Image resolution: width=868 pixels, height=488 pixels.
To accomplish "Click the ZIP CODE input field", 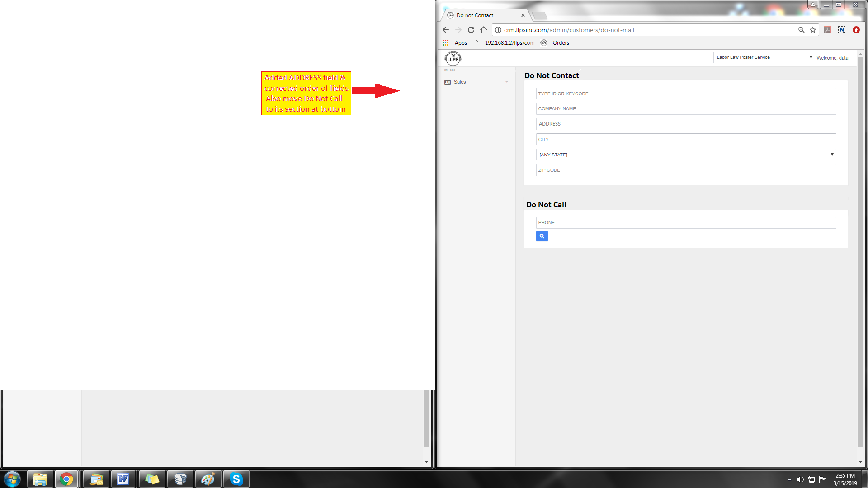I will pyautogui.click(x=686, y=170).
